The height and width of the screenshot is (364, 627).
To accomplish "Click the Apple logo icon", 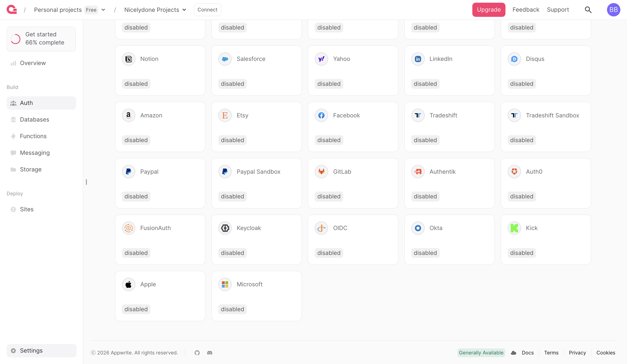I will coord(129,284).
